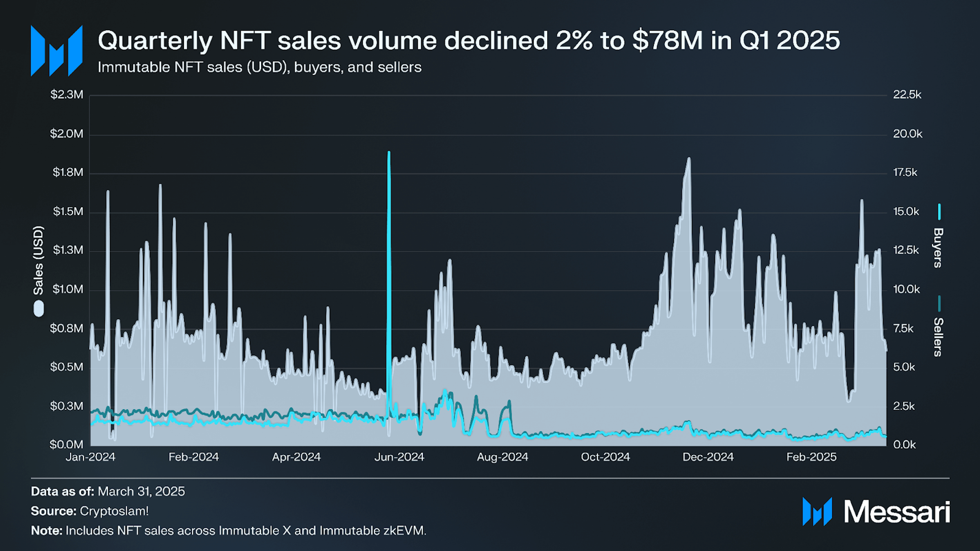
Task: Click the Sales (USD) axis label
Action: click(x=38, y=261)
